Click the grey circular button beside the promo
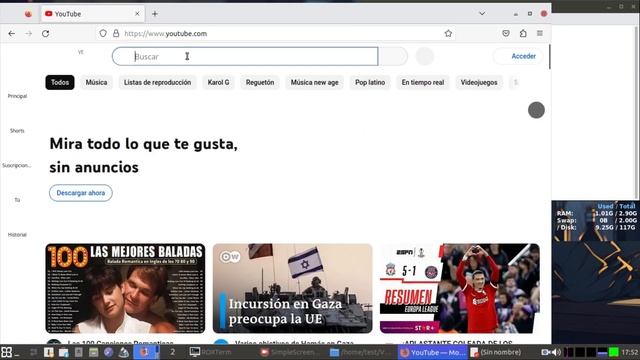Image resolution: width=640 pixels, height=360 pixels. pyautogui.click(x=536, y=110)
